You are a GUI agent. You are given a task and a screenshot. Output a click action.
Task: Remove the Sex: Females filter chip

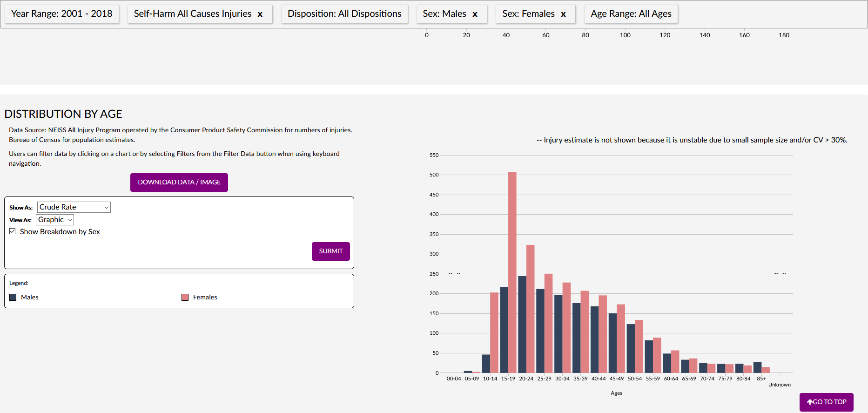(563, 14)
